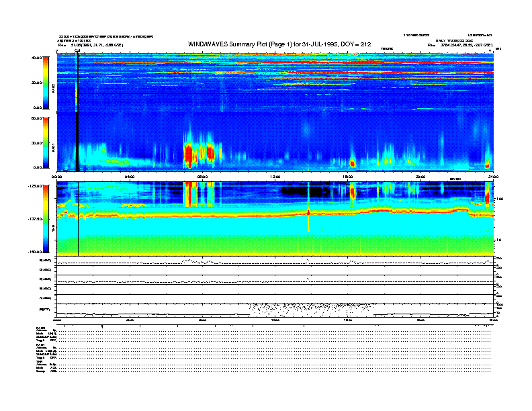Click the 24:00 time label under RAD1 panel
Image resolution: width=532 pixels, height=411 pixels.
(493, 177)
